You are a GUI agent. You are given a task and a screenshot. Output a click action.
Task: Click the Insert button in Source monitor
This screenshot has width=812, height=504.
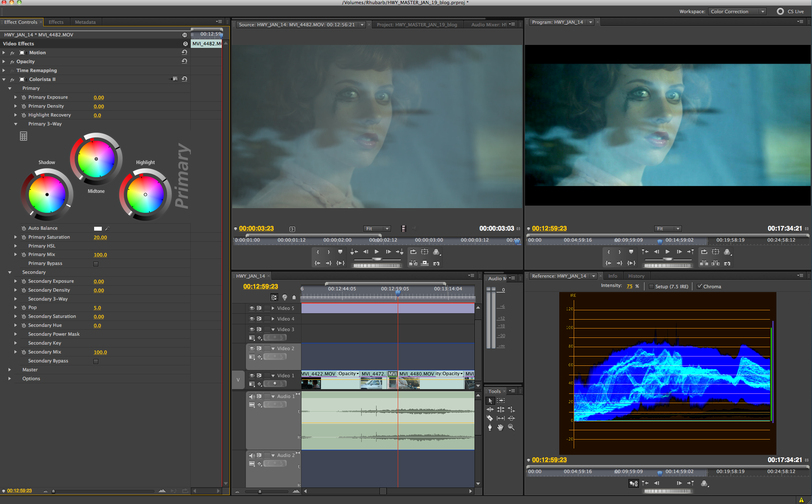click(x=413, y=263)
